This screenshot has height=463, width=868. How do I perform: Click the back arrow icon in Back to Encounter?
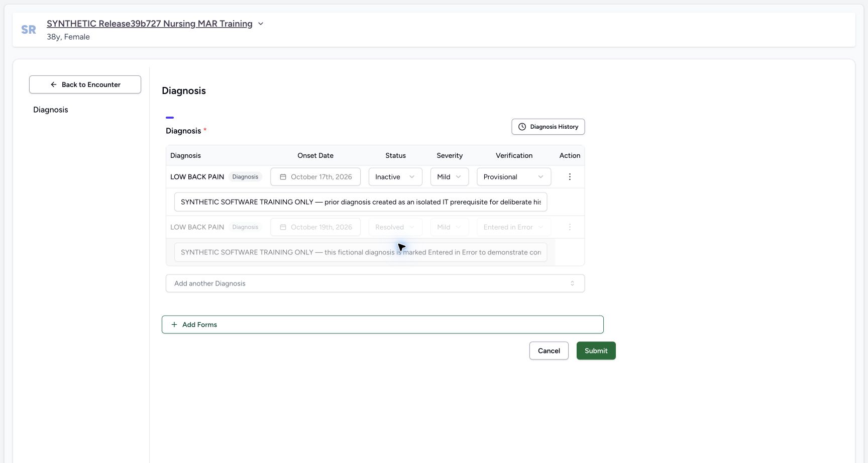coord(54,84)
